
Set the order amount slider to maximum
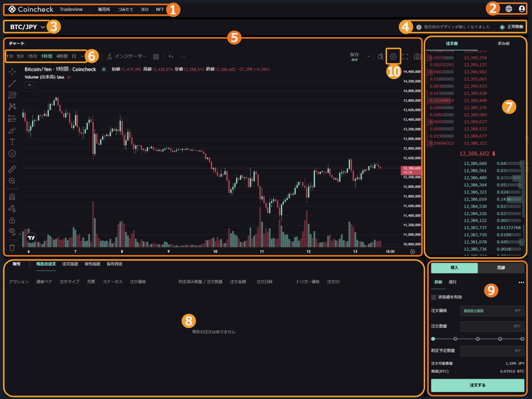[x=522, y=339]
